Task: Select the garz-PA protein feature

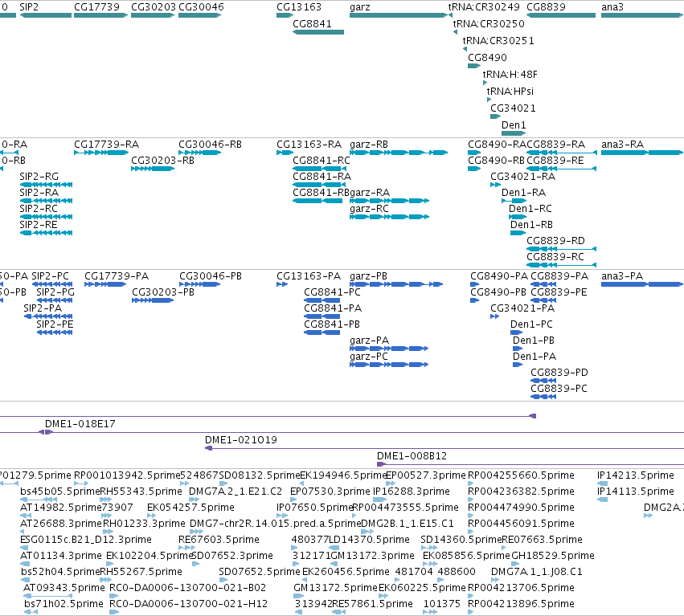Action: click(389, 349)
